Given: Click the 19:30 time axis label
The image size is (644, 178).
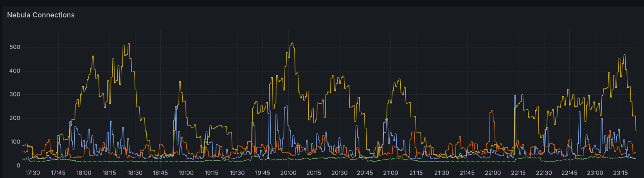Looking at the screenshot, I should (x=237, y=173).
